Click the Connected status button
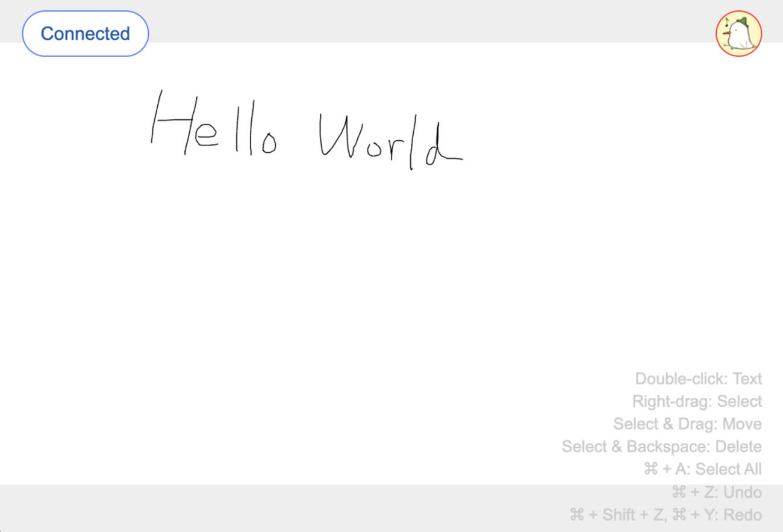Image resolution: width=783 pixels, height=532 pixels. point(86,34)
